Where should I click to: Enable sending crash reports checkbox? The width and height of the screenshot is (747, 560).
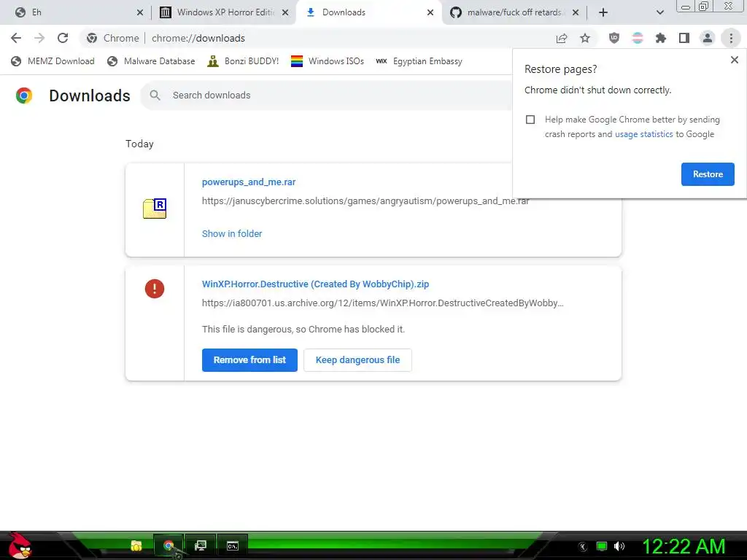(530, 120)
